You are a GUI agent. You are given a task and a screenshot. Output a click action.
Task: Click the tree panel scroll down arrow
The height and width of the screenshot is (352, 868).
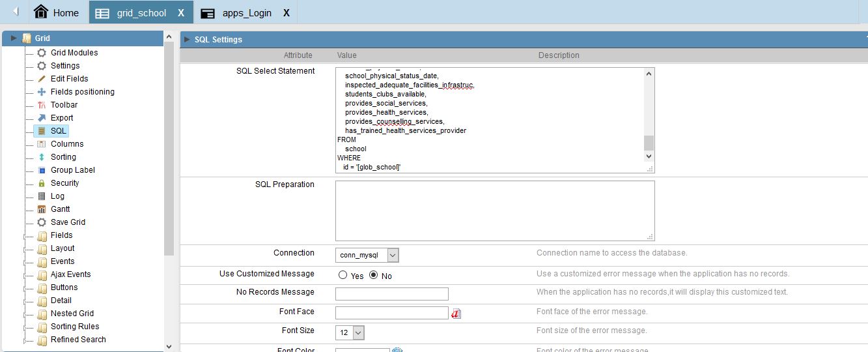tap(169, 346)
